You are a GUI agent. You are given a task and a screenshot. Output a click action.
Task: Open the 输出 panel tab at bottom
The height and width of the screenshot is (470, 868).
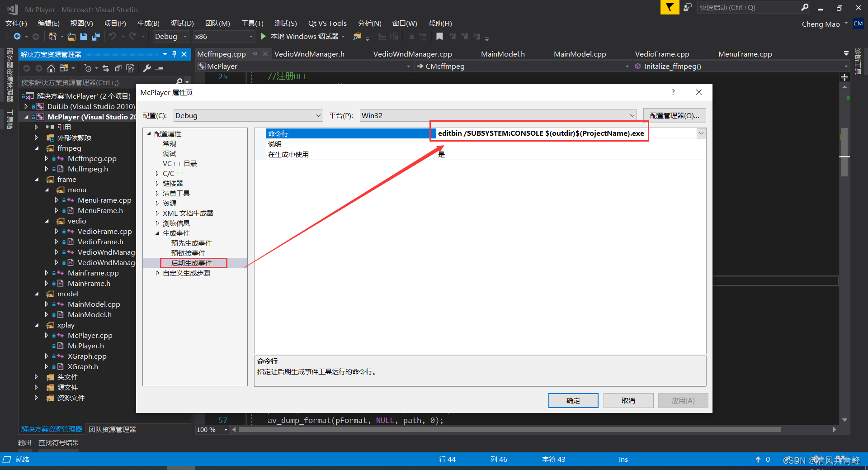(x=24, y=443)
